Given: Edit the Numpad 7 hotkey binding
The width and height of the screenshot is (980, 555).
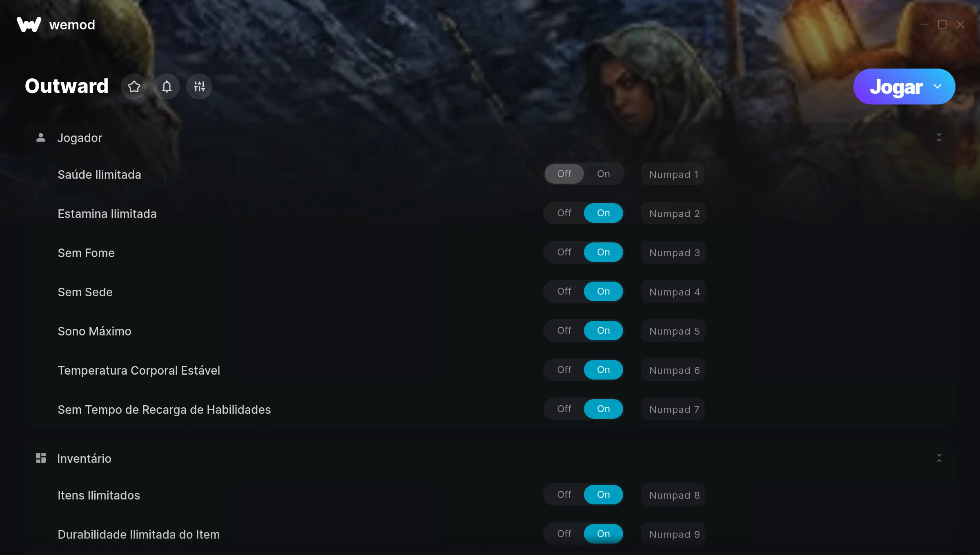Looking at the screenshot, I should [673, 409].
